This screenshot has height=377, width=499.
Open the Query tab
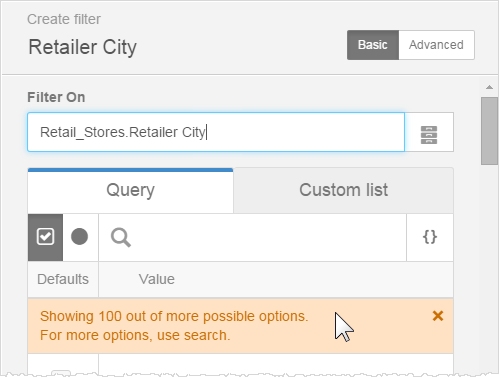131,190
